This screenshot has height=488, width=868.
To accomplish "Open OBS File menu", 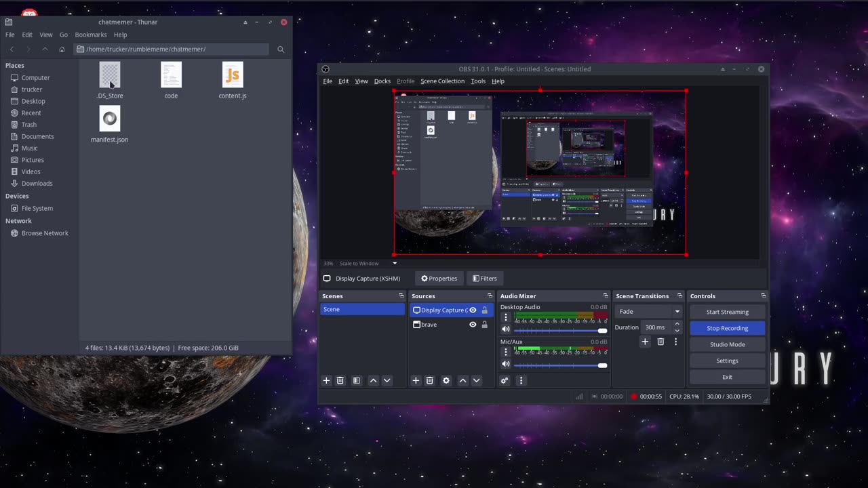I will coord(328,81).
